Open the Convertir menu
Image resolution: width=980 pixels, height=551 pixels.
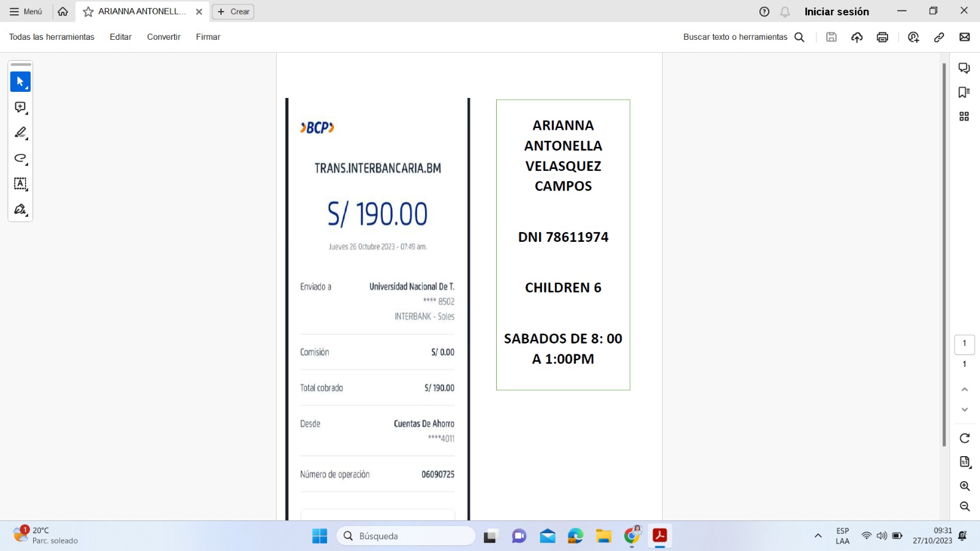[164, 37]
